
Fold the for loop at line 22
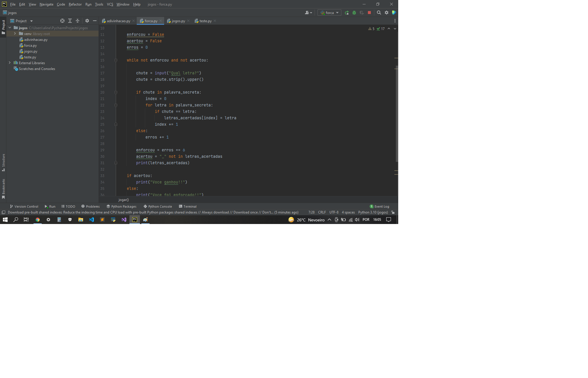click(116, 105)
